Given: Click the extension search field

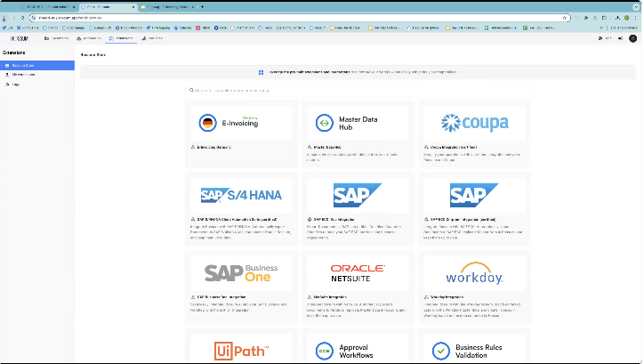Looking at the screenshot, I should pyautogui.click(x=358, y=91).
